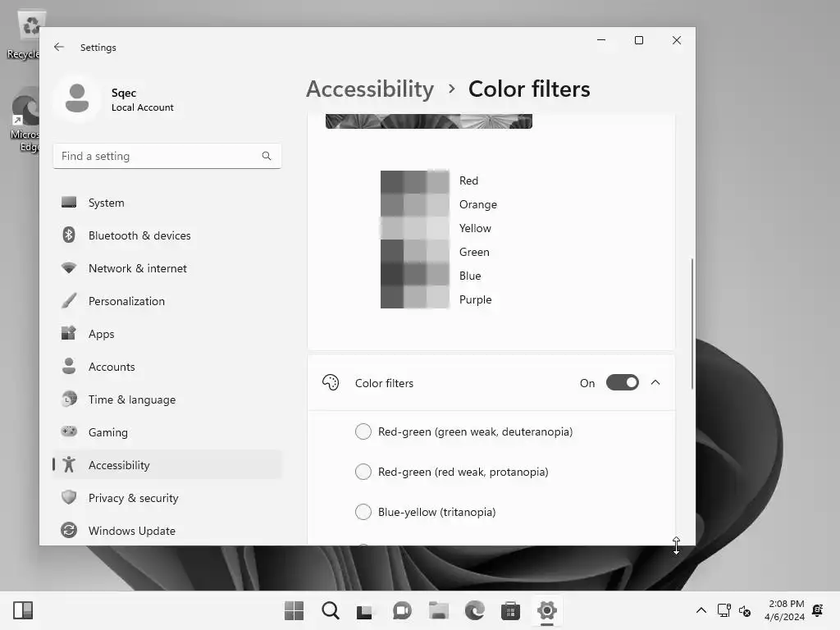Click the Gaming controller icon
The image size is (840, 630).
pyautogui.click(x=69, y=431)
